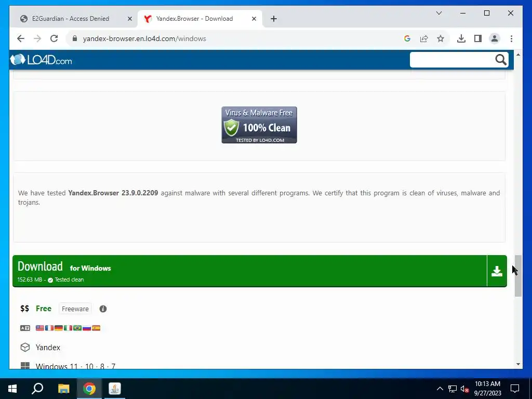This screenshot has height=399, width=532.
Task: Click the scrollbar up arrow
Action: pyautogui.click(x=518, y=55)
